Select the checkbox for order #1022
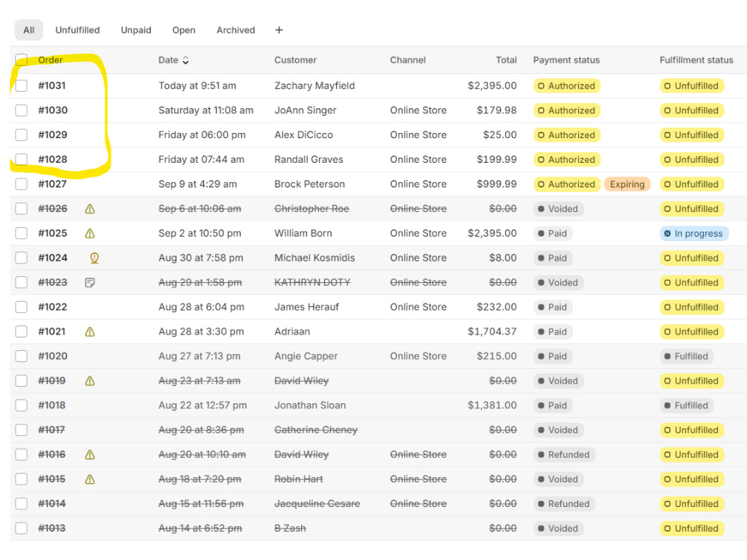747x560 pixels. pos(21,307)
